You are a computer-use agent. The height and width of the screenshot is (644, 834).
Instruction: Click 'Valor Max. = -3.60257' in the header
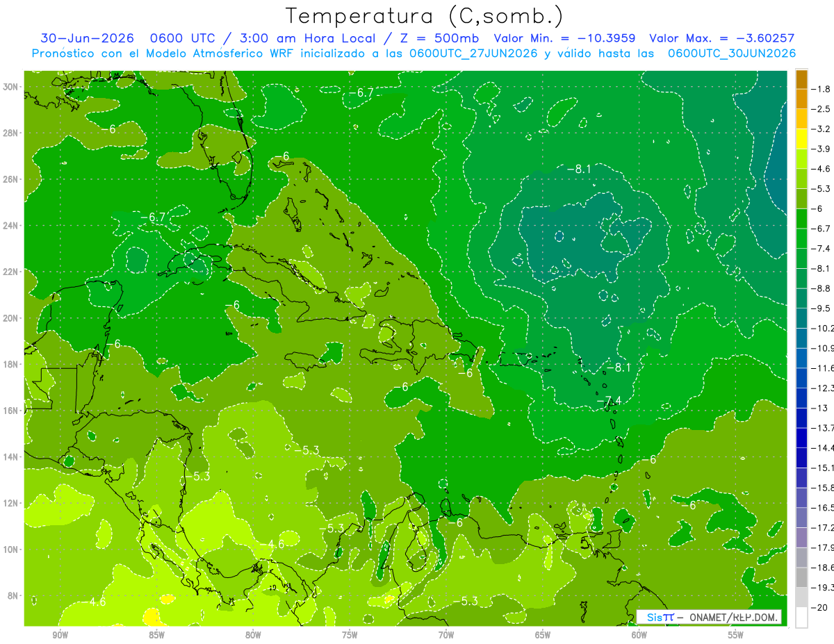click(721, 38)
